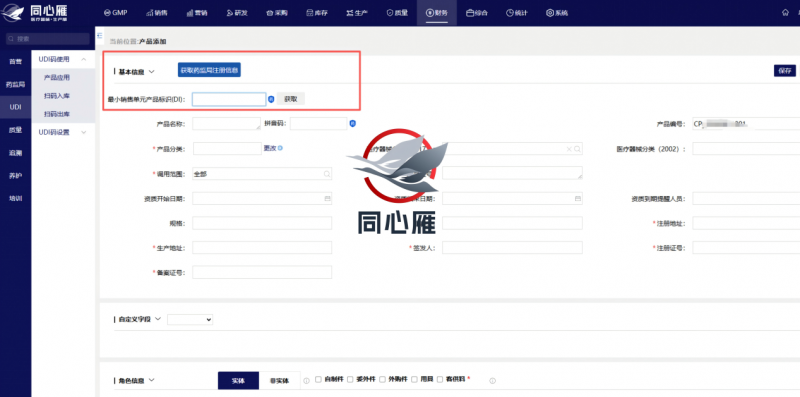Open the 扫码出库 submenu item
The image size is (800, 397).
point(57,114)
